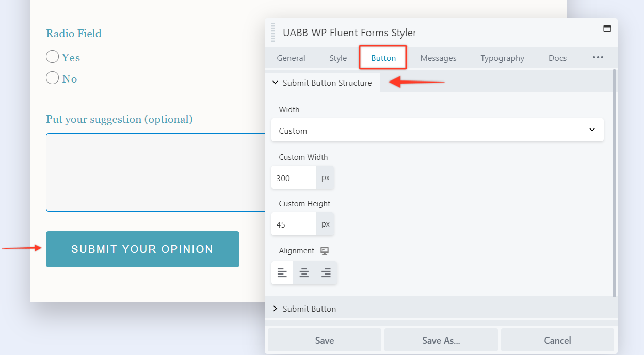Open the Messages tab

[x=438, y=58]
